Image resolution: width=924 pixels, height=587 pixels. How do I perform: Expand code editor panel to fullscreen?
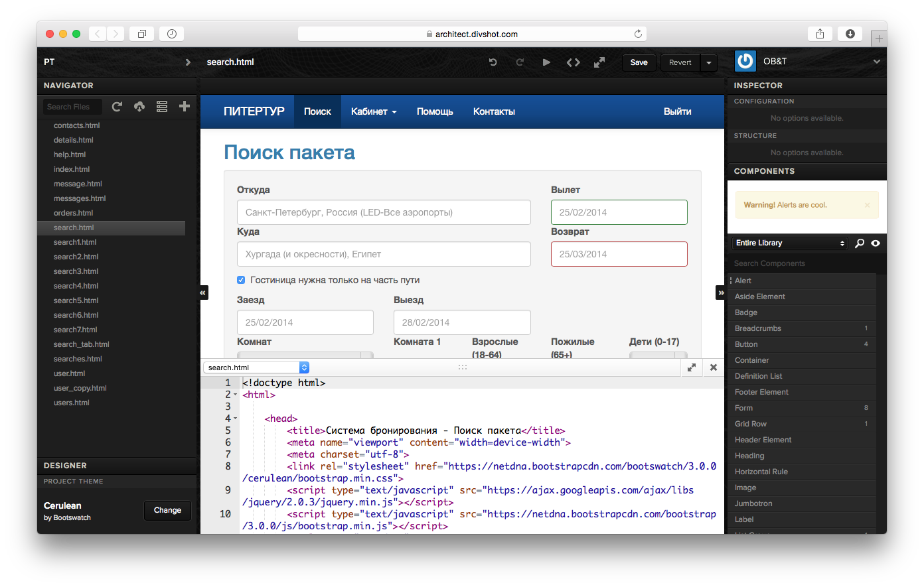(691, 367)
